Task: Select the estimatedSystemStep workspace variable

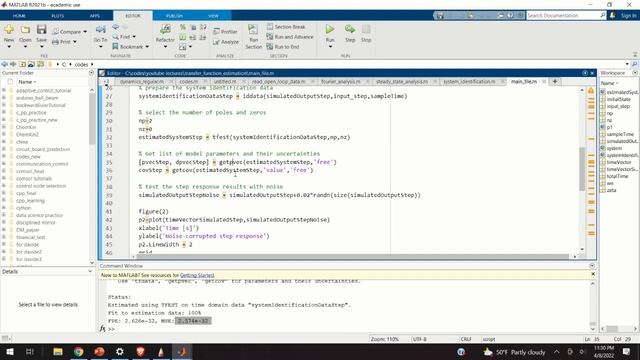Action: tap(619, 92)
